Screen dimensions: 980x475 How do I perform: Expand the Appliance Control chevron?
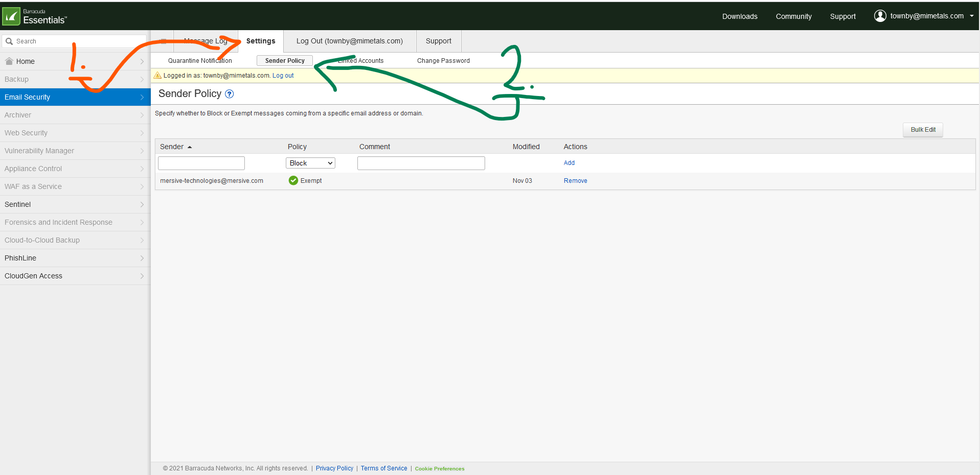click(142, 169)
